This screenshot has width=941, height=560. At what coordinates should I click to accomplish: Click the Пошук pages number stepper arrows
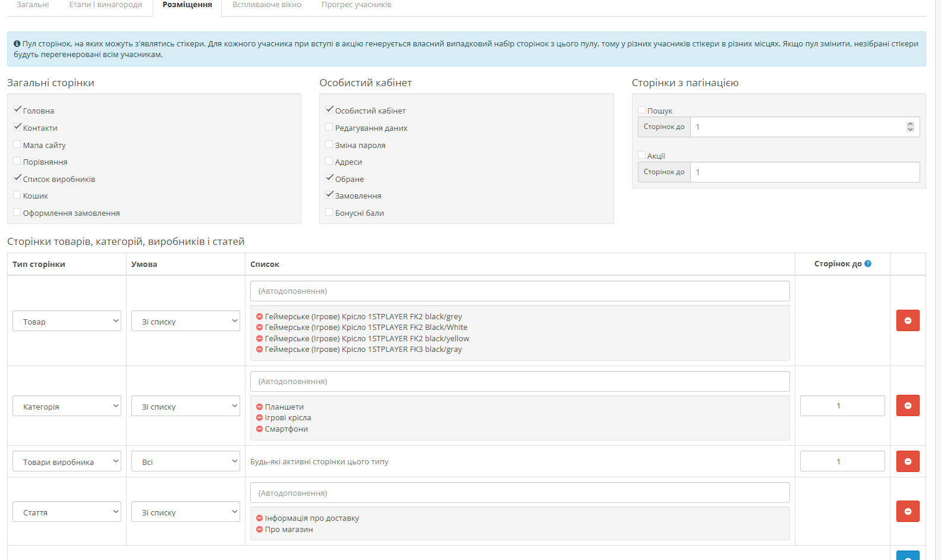910,127
